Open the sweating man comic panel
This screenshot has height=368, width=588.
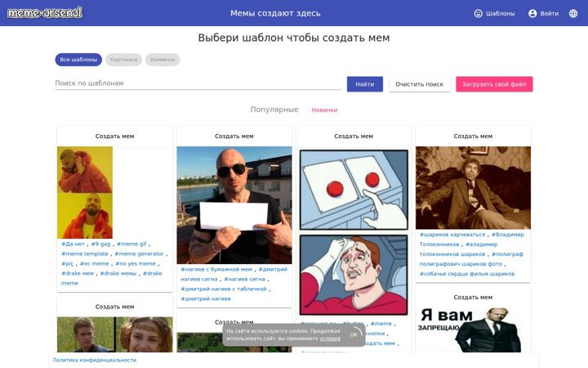point(354,275)
